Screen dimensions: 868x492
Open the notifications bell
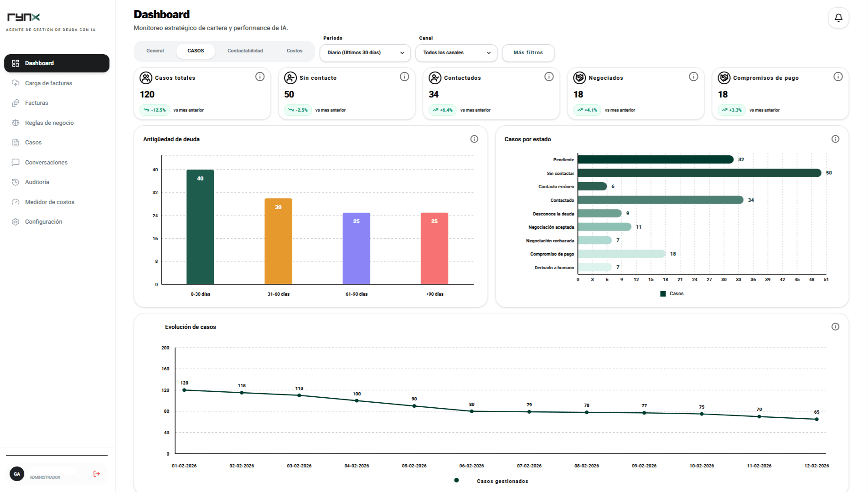838,18
